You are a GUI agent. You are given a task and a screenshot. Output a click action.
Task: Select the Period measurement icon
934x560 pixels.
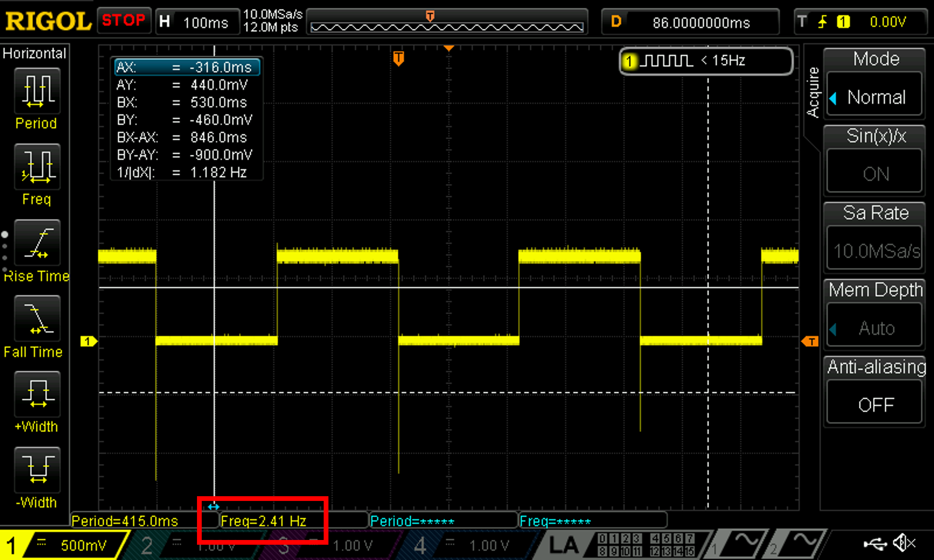coord(37,91)
